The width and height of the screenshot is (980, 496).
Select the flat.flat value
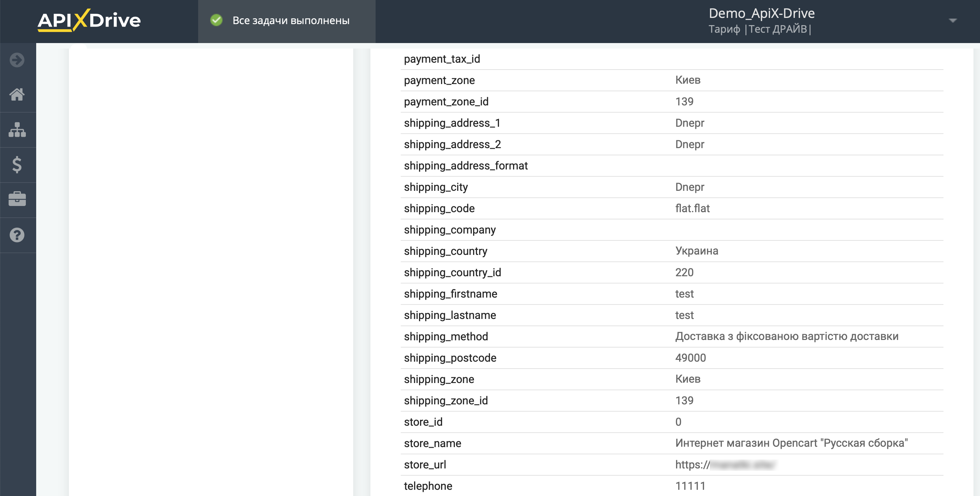[692, 208]
